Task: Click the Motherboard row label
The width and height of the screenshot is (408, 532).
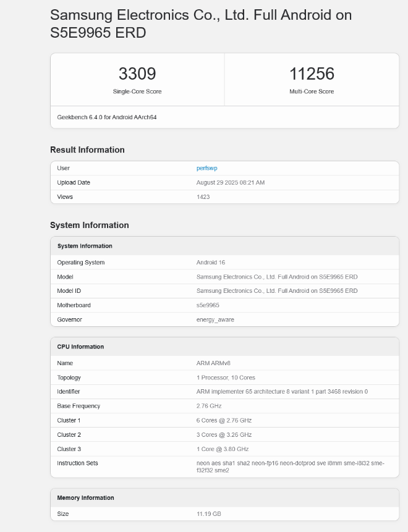Action: click(x=74, y=305)
